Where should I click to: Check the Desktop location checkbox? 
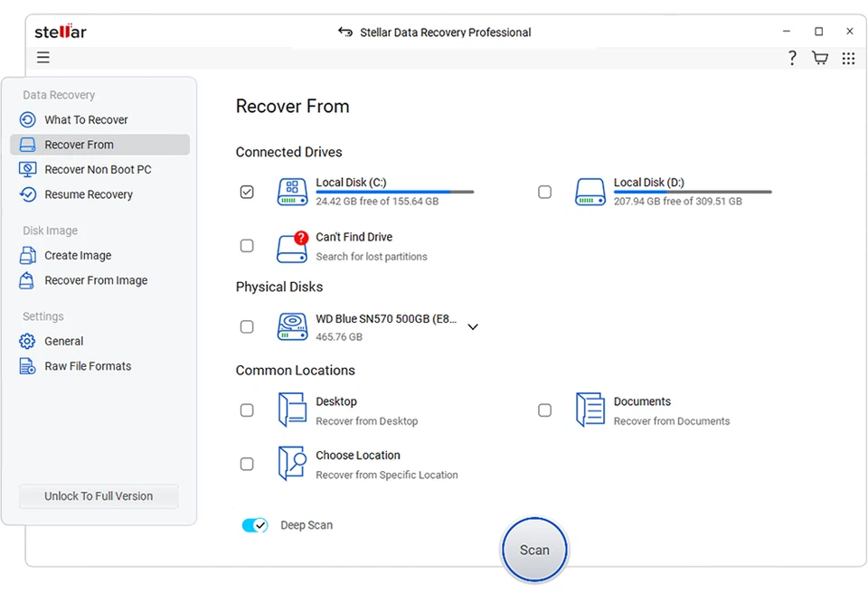247,410
